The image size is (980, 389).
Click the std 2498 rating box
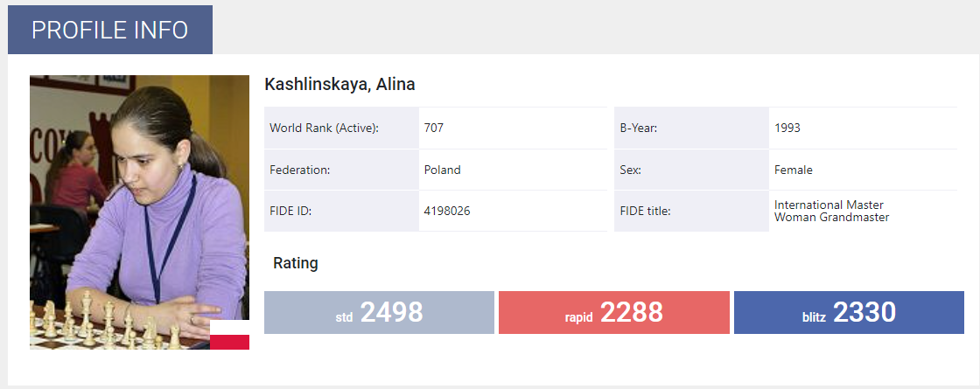point(380,312)
